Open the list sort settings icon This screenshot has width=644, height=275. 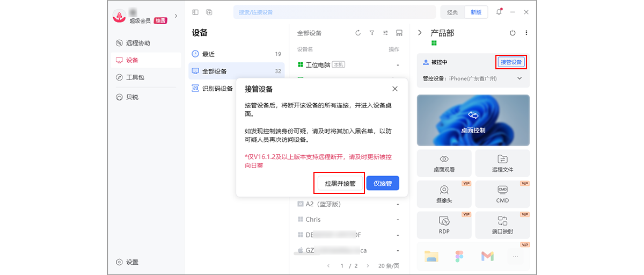[x=385, y=33]
